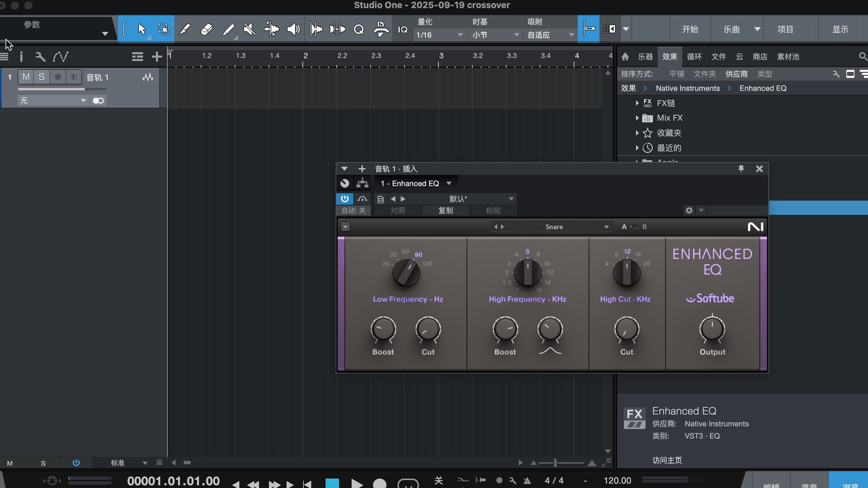Image resolution: width=868 pixels, height=488 pixels.
Task: Show automation curve icon
Action: point(61,56)
